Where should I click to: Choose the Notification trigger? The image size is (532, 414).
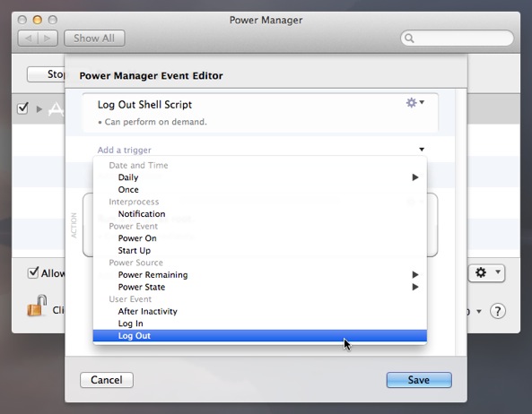(x=260, y=214)
